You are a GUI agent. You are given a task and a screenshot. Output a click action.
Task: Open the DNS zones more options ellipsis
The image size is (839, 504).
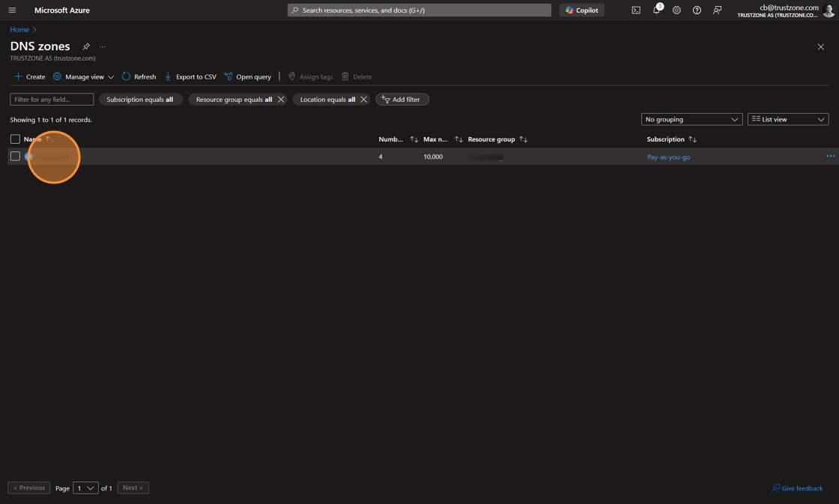pyautogui.click(x=102, y=46)
